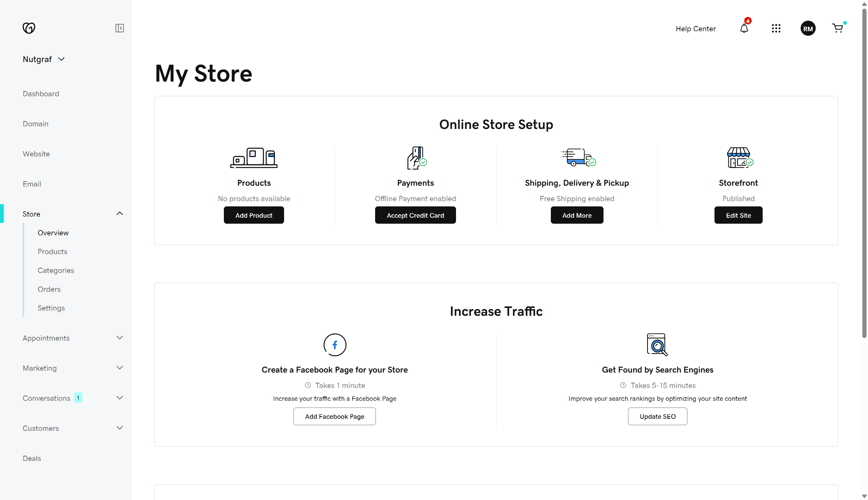Image resolution: width=868 pixels, height=500 pixels.
Task: Open the app launcher grid
Action: [776, 28]
